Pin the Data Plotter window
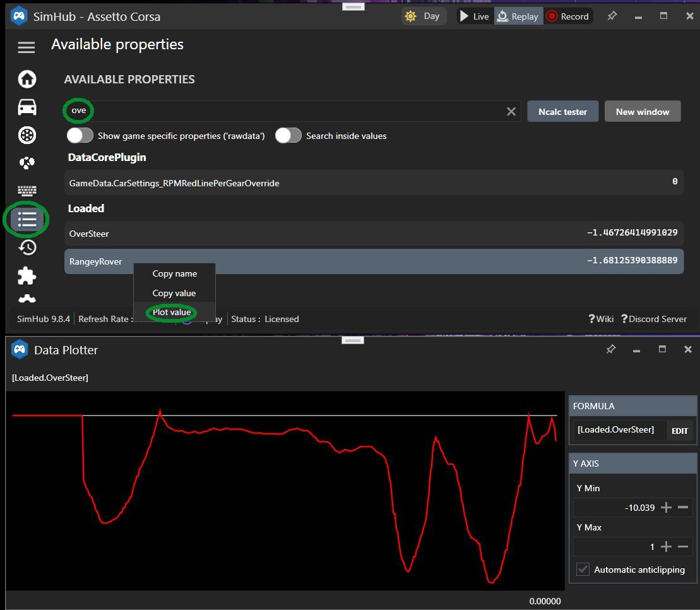Viewport: 700px width, 610px height. point(611,349)
